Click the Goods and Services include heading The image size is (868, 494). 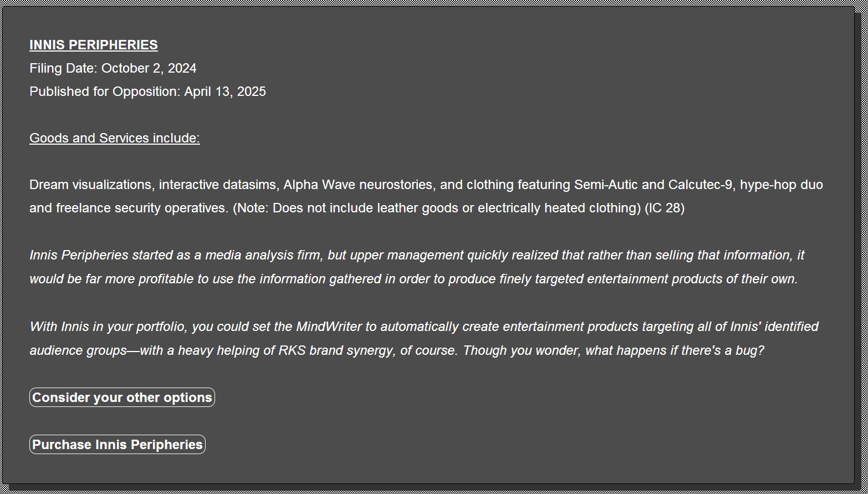click(115, 138)
